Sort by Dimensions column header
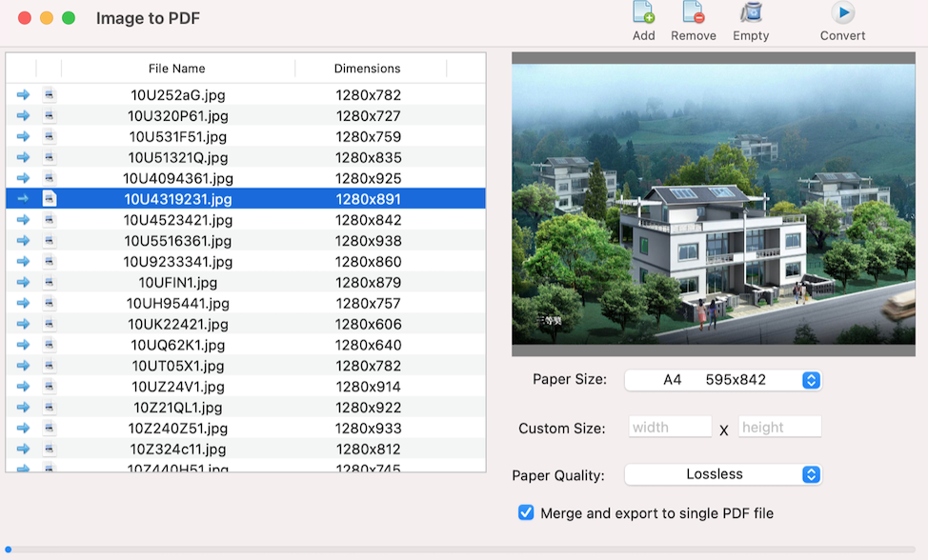 [368, 69]
